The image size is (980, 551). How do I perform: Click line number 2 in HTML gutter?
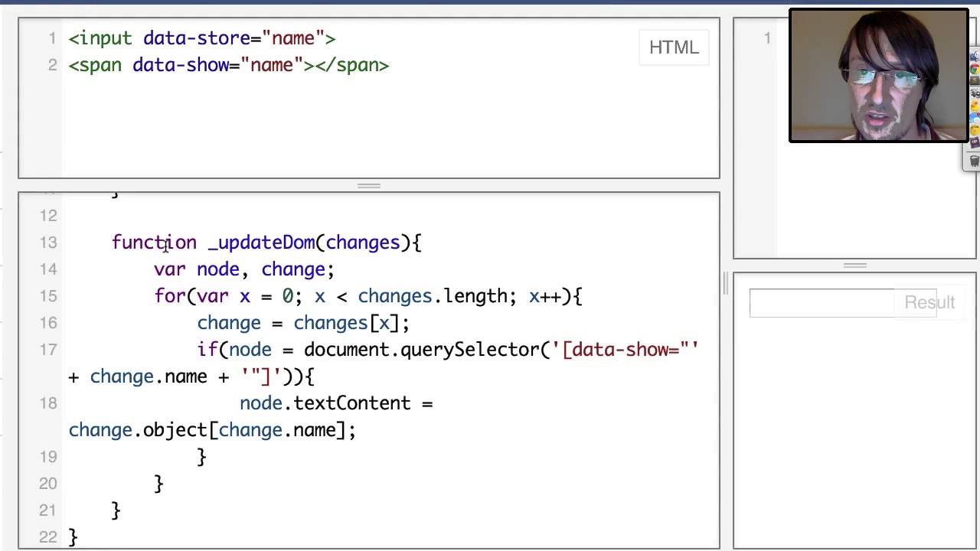pyautogui.click(x=52, y=65)
